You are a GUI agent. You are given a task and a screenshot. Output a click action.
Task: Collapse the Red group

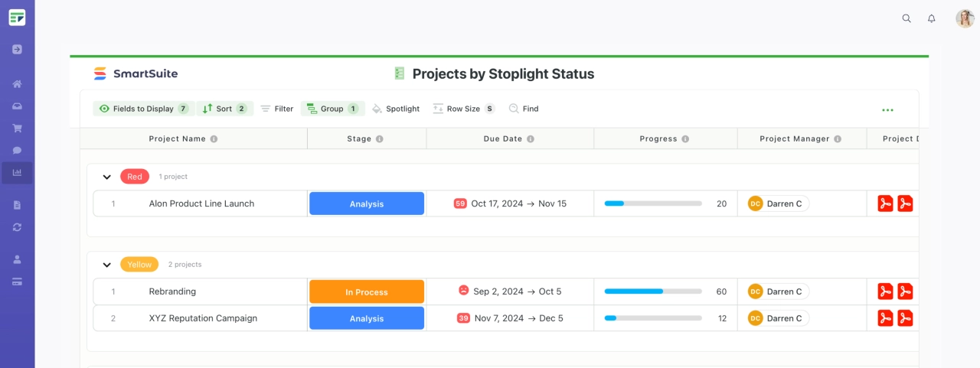tap(107, 177)
